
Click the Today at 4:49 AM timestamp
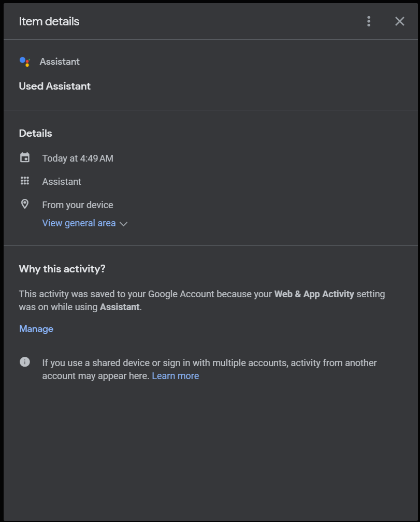click(x=78, y=158)
